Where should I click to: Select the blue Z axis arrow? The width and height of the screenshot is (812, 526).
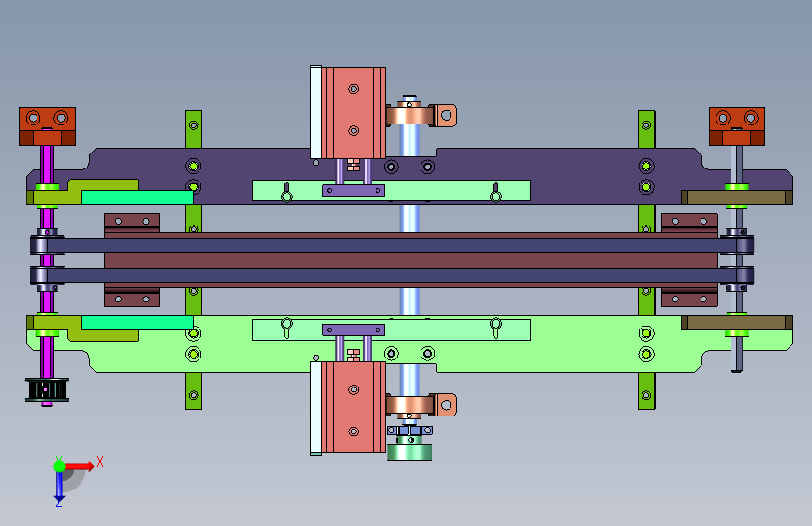[59, 487]
